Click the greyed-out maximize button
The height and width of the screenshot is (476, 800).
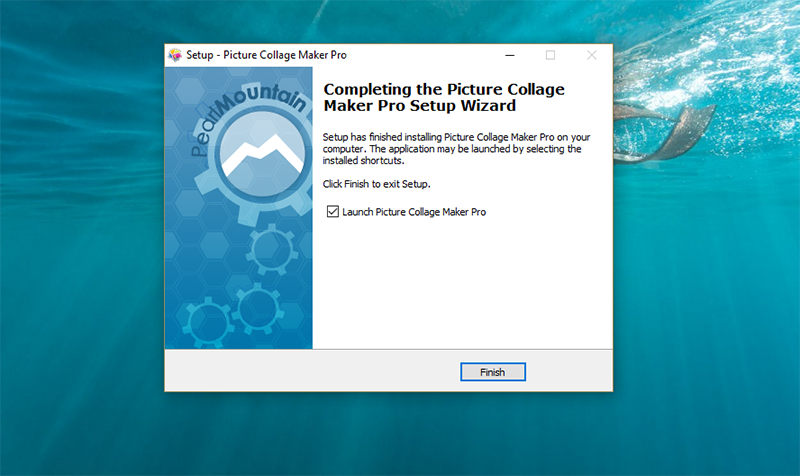550,55
